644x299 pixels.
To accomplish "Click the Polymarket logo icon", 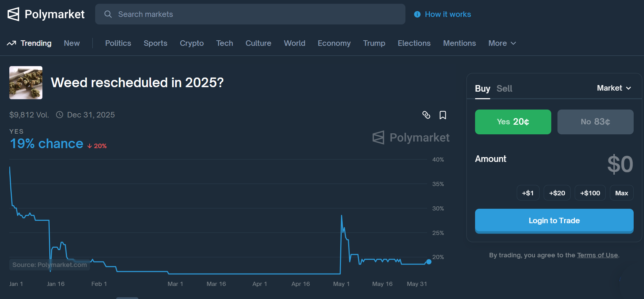I will (13, 14).
